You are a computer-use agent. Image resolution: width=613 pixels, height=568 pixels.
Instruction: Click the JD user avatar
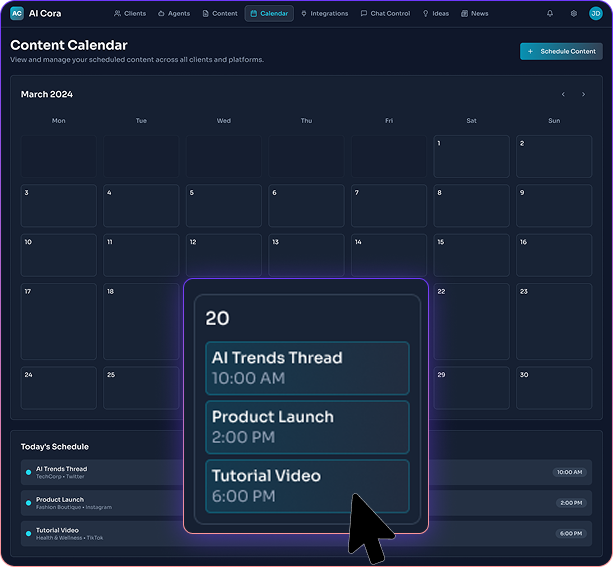pyautogui.click(x=595, y=14)
